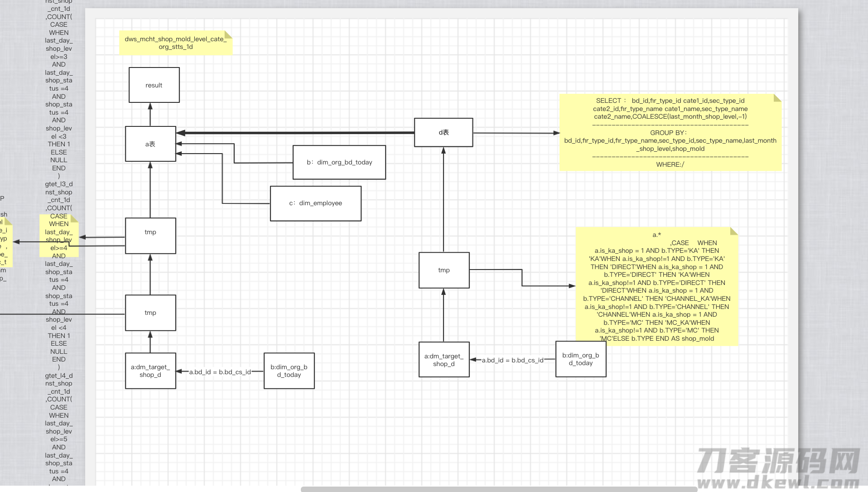Image resolution: width=868 pixels, height=492 pixels.
Task: Click the dws_mcht_shop_mold_level_cate_org_stts_1d yellow note
Action: point(176,43)
